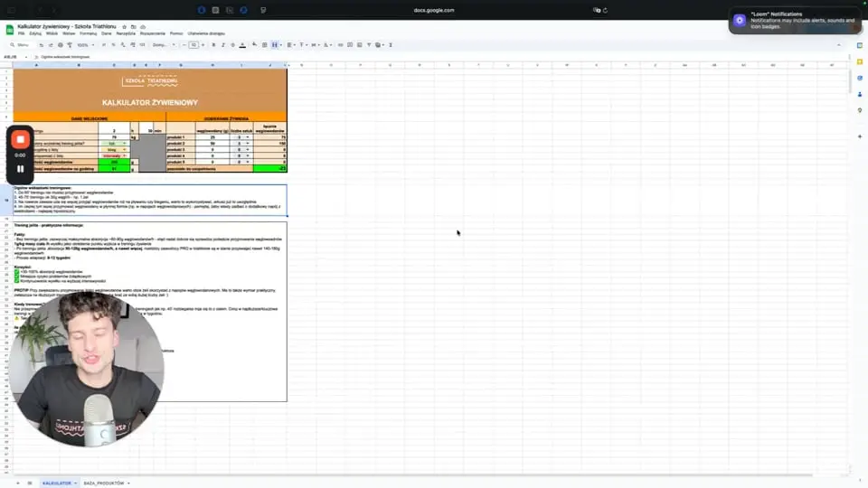The image size is (868, 488).
Task: Toggle italic formatting
Action: (x=223, y=45)
